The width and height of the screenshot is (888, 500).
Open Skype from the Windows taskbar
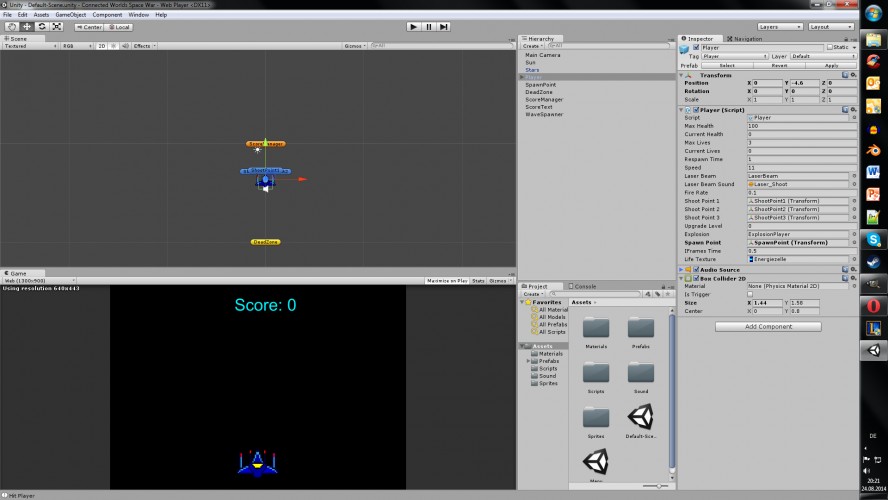pos(873,240)
